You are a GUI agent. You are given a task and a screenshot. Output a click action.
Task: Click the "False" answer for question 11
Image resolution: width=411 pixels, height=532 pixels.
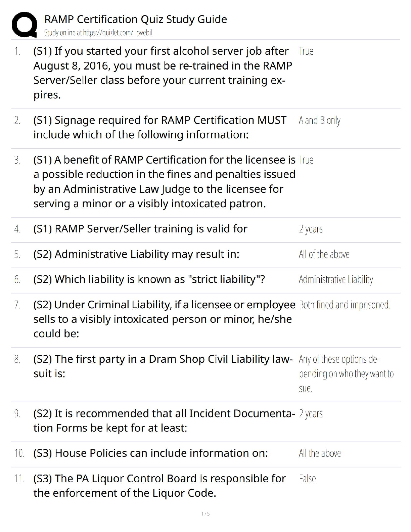point(307,479)
